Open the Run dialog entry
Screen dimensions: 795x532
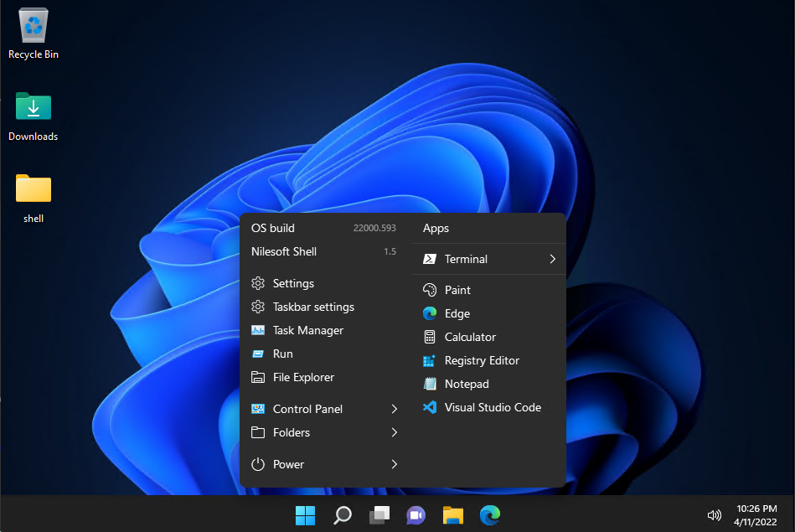click(282, 354)
